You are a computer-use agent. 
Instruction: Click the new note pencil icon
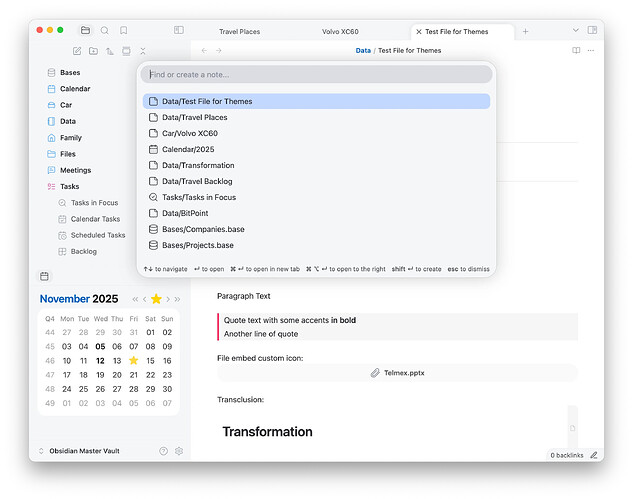(x=77, y=51)
